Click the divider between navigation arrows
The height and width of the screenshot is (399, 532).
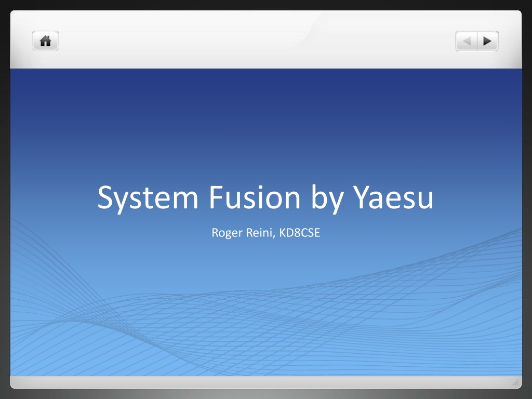(x=477, y=41)
